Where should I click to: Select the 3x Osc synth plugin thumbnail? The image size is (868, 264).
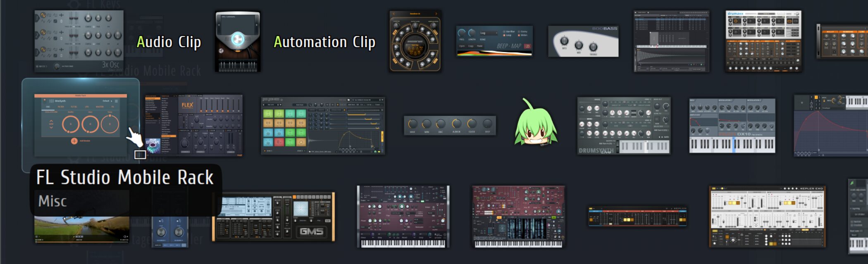tap(79, 41)
